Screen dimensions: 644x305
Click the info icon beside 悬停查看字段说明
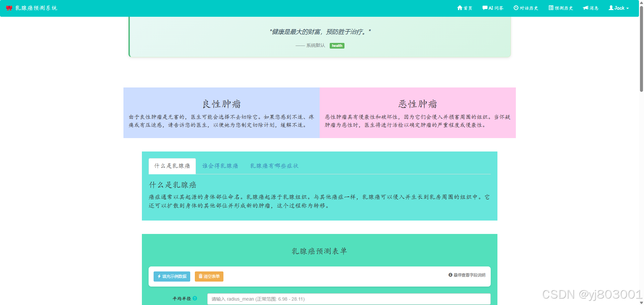point(450,275)
